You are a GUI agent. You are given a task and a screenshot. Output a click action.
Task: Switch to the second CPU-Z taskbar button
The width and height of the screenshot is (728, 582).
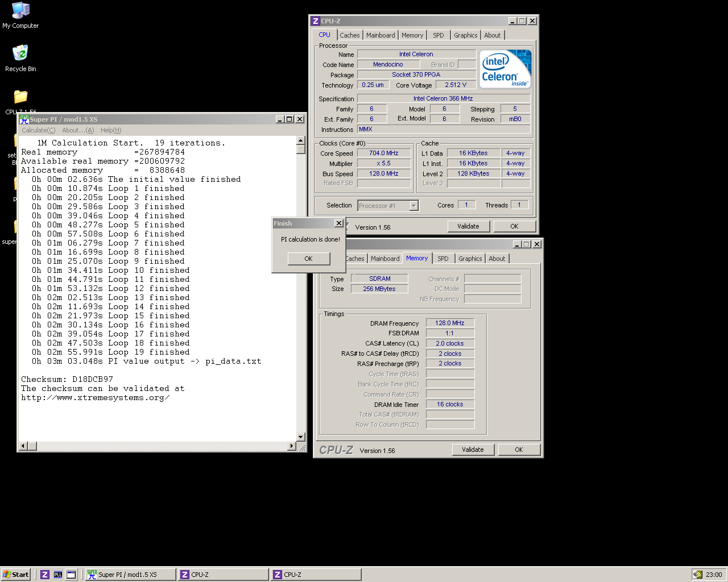pos(316,575)
